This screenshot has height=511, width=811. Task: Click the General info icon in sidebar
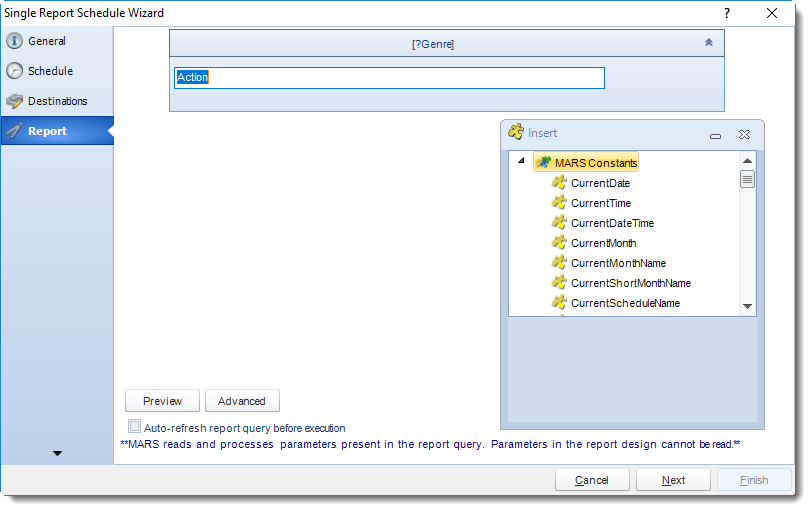pos(14,41)
